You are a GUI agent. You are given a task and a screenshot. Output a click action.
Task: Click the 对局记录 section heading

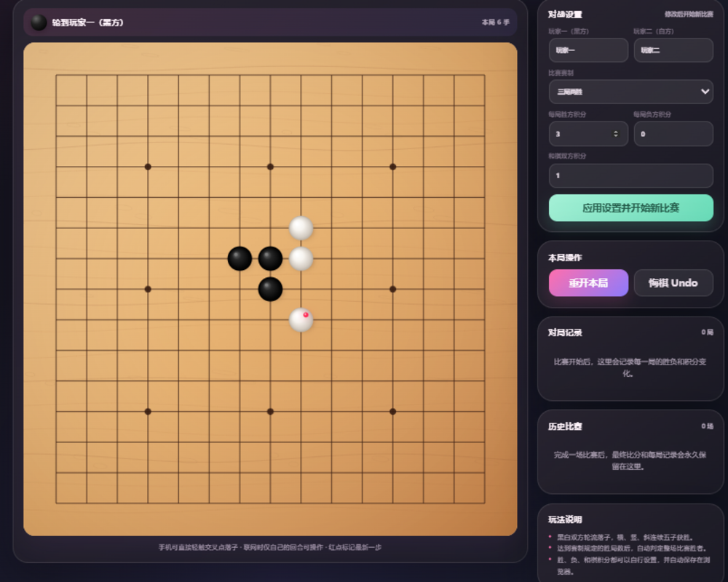[x=565, y=332]
